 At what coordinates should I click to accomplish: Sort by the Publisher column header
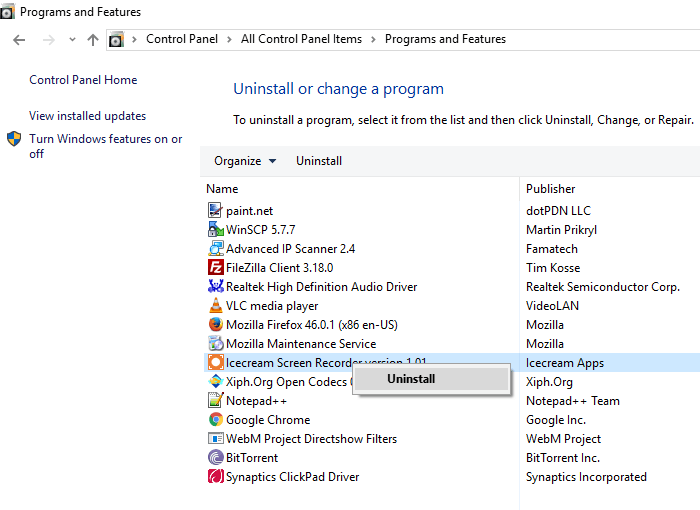550,189
